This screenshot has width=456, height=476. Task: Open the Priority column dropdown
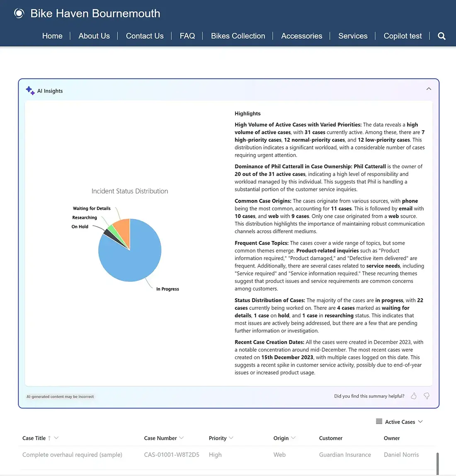point(231,438)
